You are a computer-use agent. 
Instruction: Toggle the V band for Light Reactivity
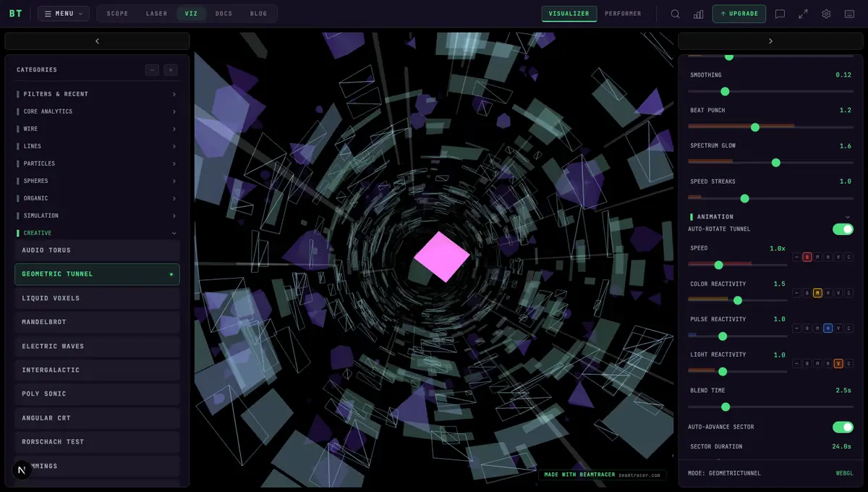pos(838,363)
